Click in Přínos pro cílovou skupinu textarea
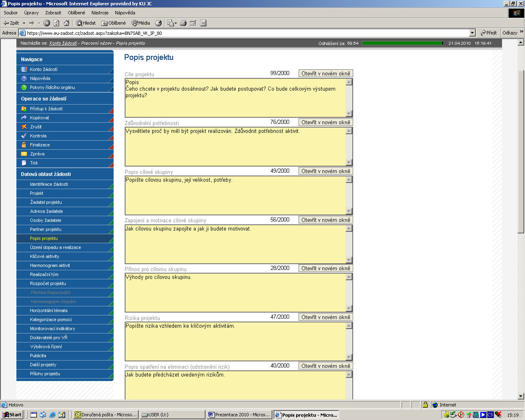This screenshot has width=525, height=420. [235, 292]
